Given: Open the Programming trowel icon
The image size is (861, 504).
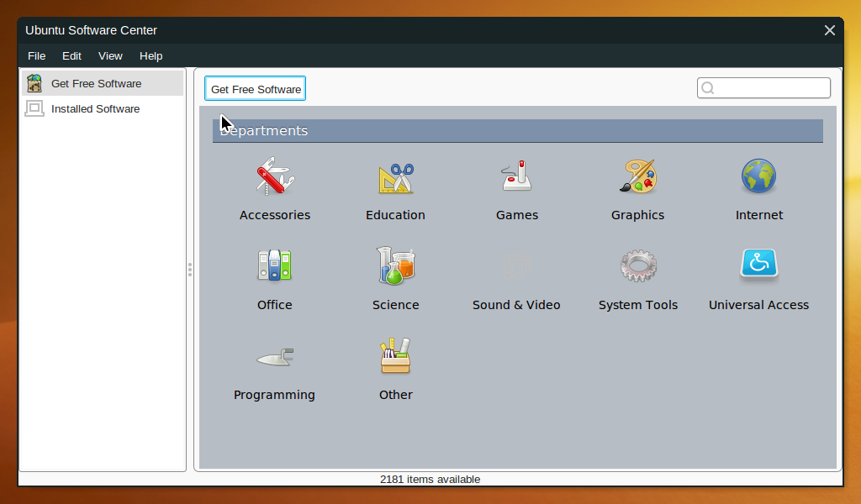Looking at the screenshot, I should pos(275,358).
